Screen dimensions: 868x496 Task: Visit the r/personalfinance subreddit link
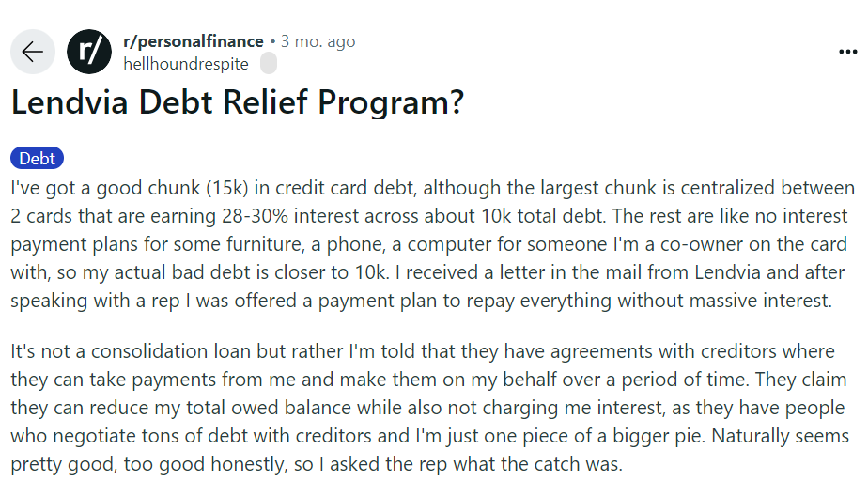point(194,41)
